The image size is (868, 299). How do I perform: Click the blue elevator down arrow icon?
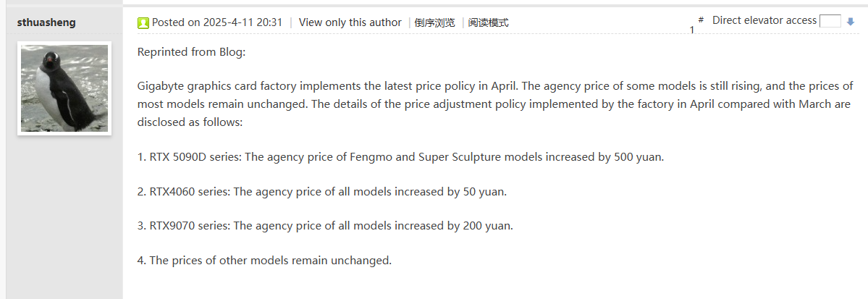pos(851,22)
